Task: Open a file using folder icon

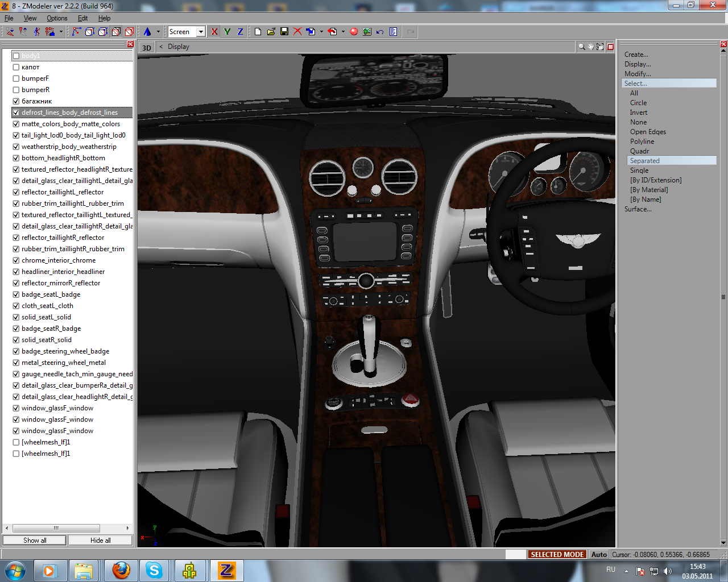Action: (x=271, y=32)
